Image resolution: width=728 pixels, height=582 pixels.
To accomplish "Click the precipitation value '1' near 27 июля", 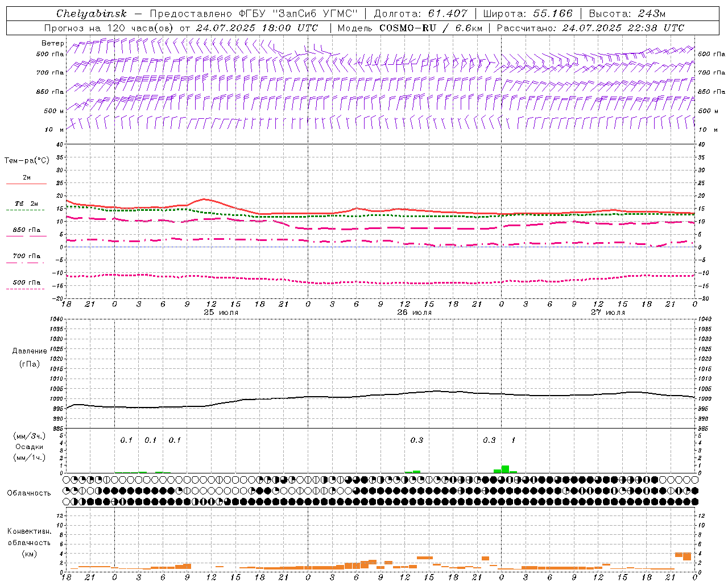I will click(514, 440).
